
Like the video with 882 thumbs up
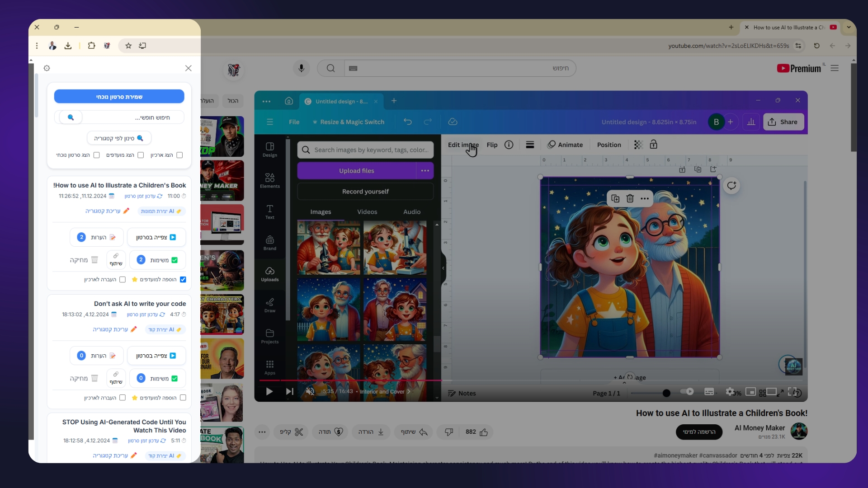(476, 432)
